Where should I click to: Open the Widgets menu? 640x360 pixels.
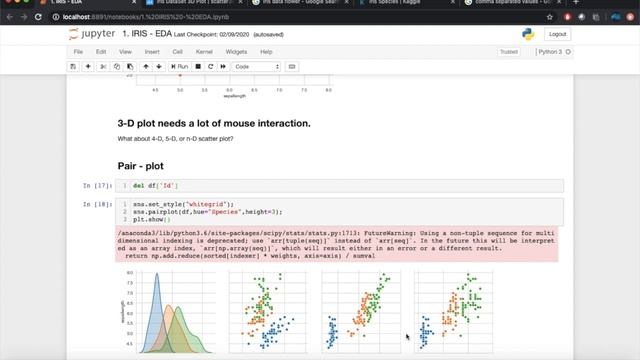pyautogui.click(x=236, y=52)
